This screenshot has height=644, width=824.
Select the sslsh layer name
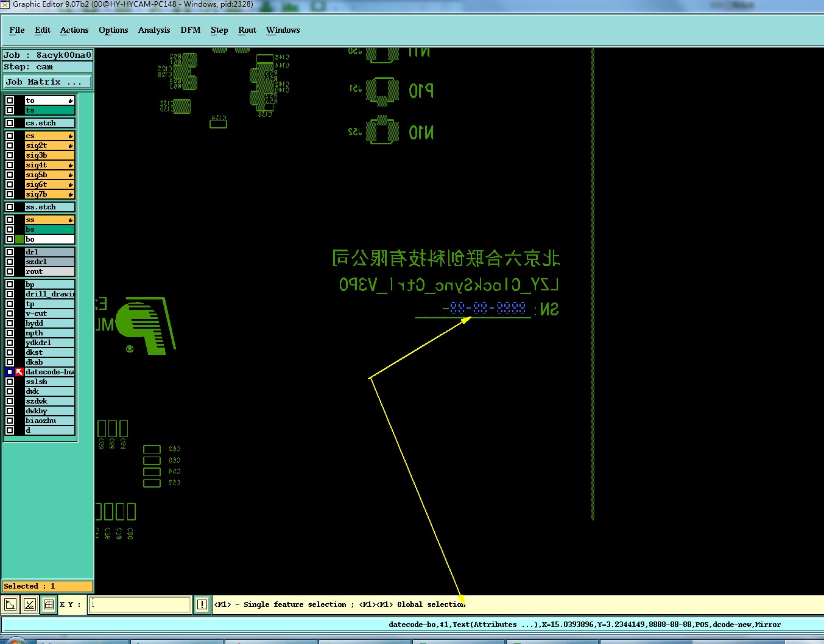tap(49, 382)
